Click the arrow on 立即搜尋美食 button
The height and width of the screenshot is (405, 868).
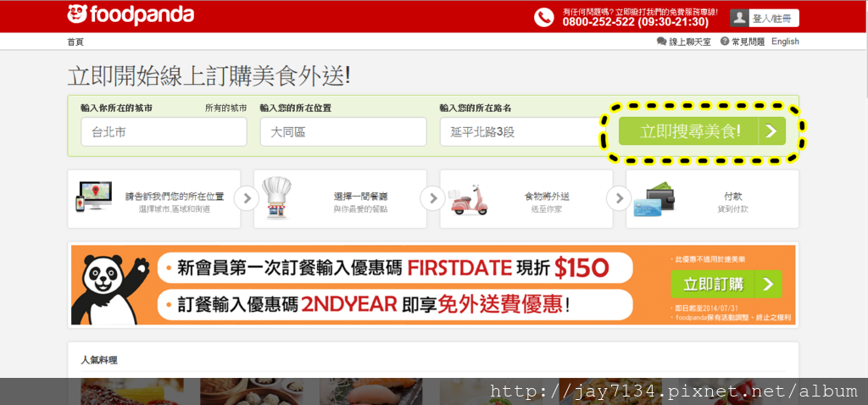coord(771,131)
